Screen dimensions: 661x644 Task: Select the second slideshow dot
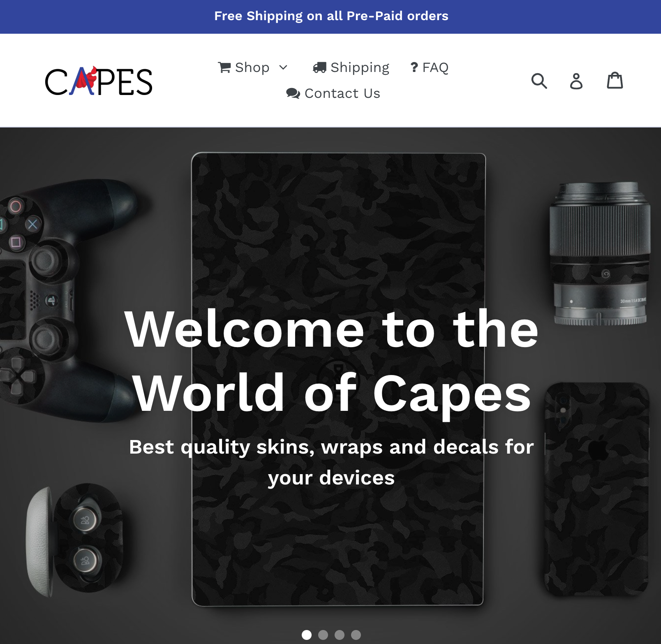[x=323, y=635]
